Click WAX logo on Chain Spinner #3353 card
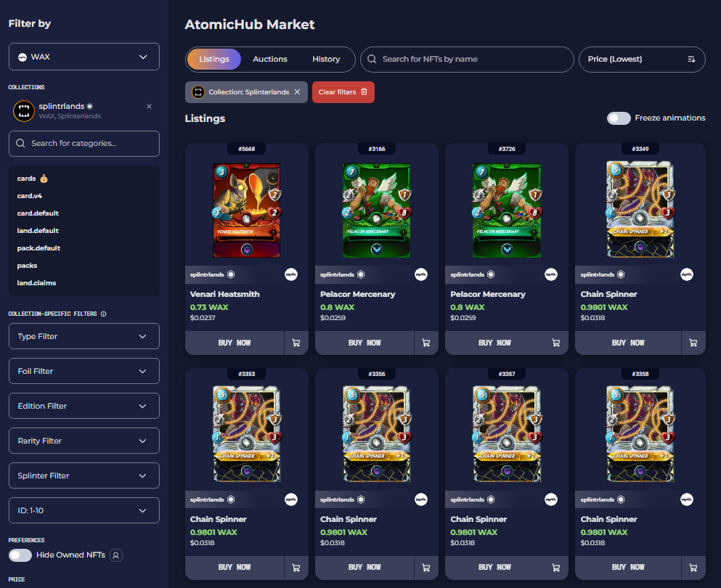The width and height of the screenshot is (721, 588). pos(291,499)
